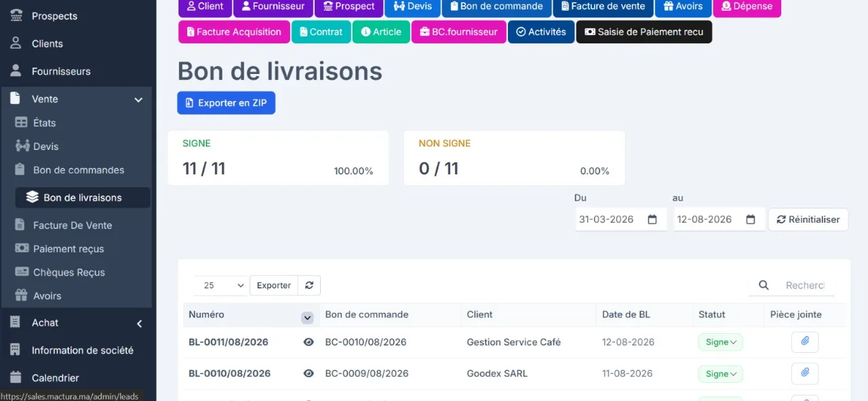Open the Prospect quick-add button
The image size is (868, 401).
(349, 7)
